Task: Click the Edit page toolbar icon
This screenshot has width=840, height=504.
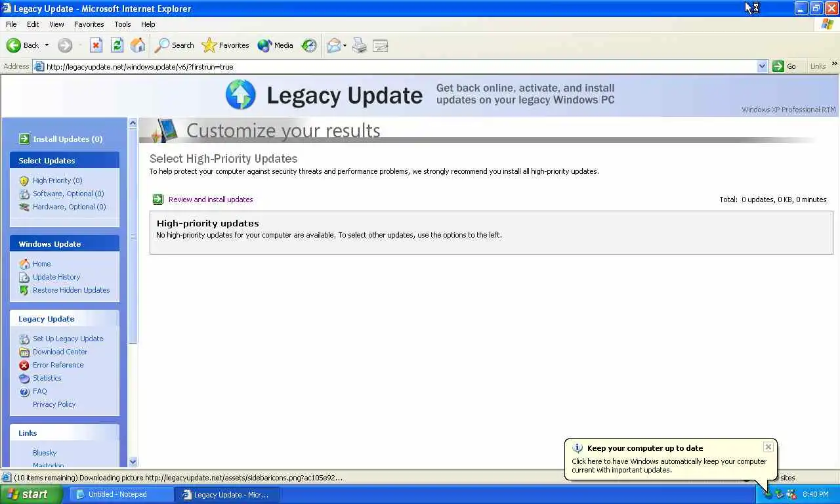Action: (381, 45)
